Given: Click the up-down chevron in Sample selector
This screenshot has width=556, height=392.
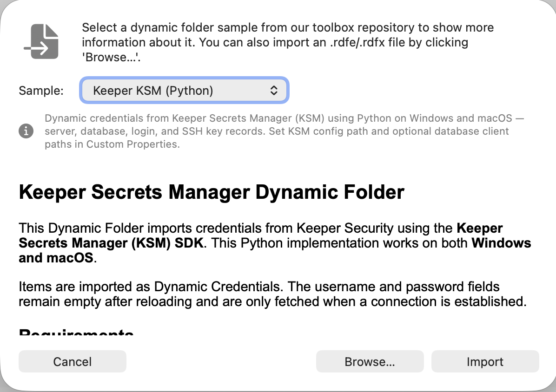Looking at the screenshot, I should click(x=274, y=90).
